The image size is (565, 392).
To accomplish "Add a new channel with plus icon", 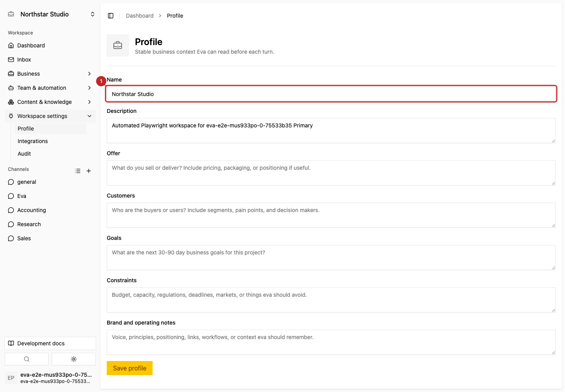I will [89, 171].
